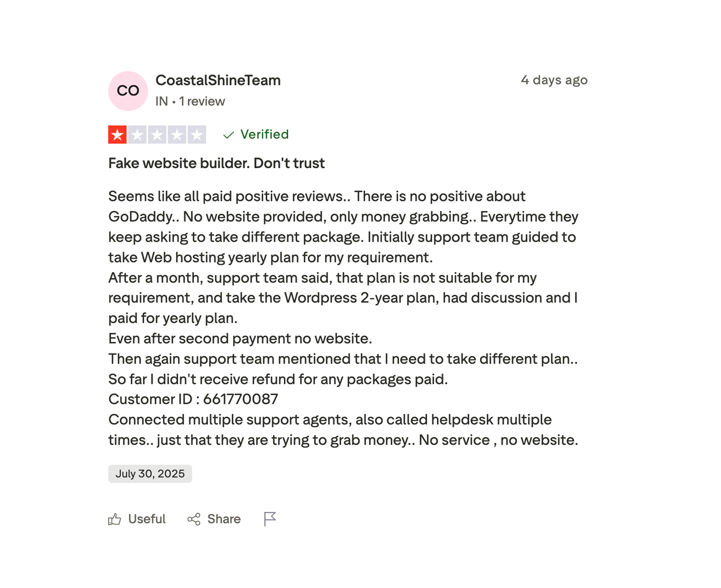This screenshot has height=588, width=721.
Task: Click the red first rating star
Action: tap(117, 134)
